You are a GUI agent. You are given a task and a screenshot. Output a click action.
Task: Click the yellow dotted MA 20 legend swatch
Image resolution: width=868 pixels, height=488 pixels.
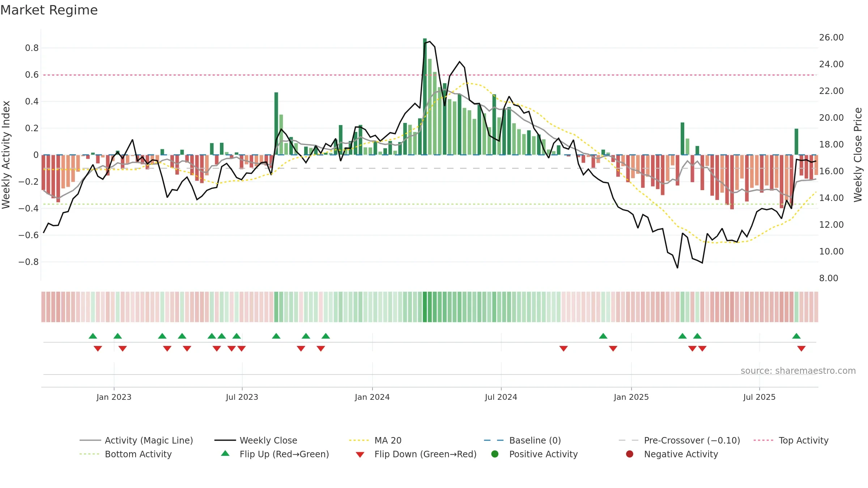coord(359,440)
